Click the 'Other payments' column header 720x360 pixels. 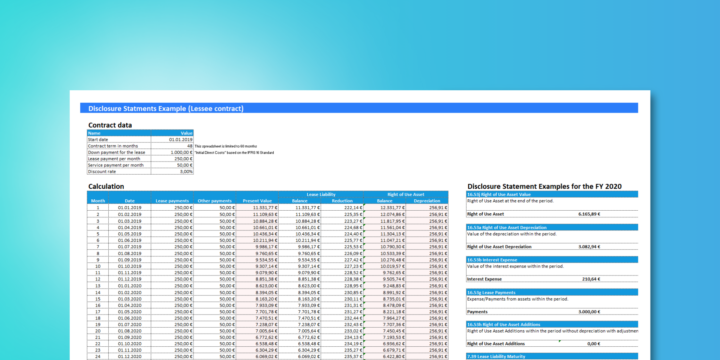tap(215, 201)
